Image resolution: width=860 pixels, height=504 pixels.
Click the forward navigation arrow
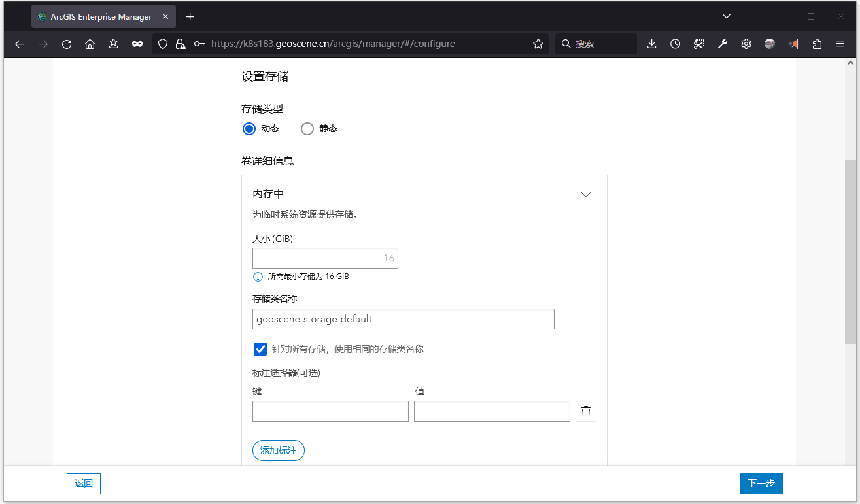(43, 44)
